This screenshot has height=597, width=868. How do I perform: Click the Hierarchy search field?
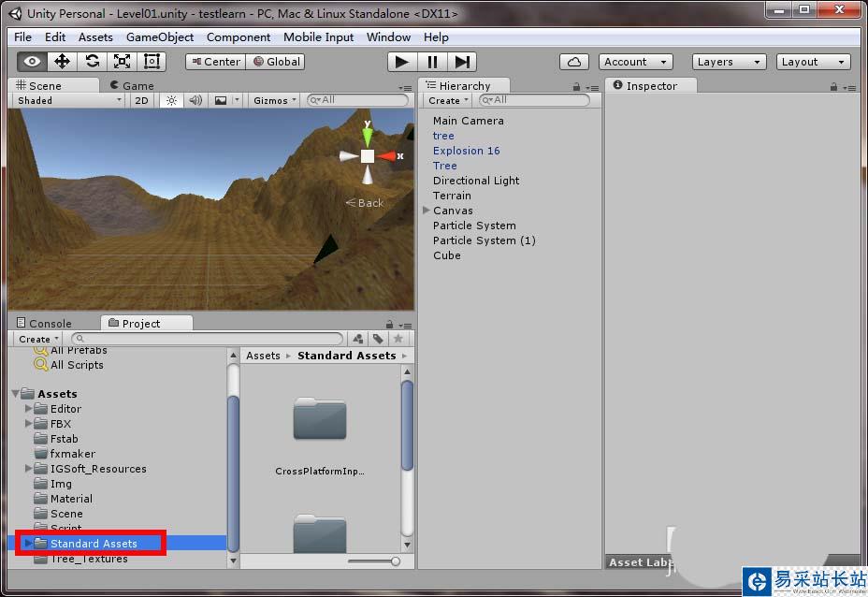[534, 100]
